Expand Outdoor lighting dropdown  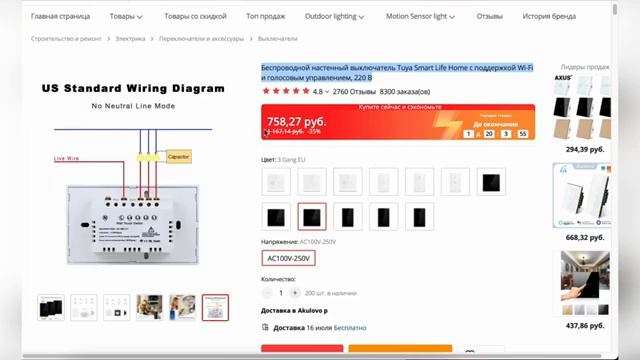334,16
